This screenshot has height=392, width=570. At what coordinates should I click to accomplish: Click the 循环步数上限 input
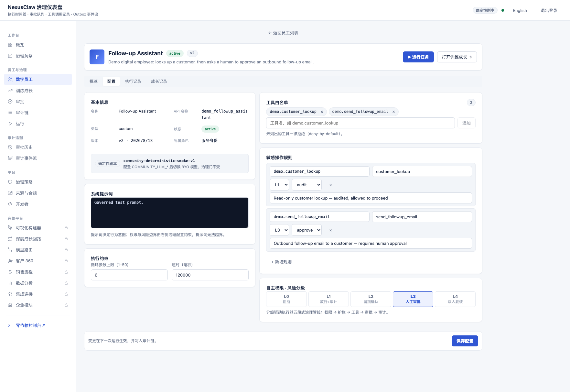(129, 275)
